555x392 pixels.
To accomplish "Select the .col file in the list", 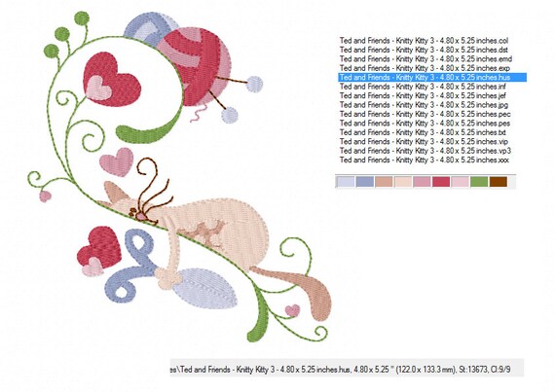I will [424, 40].
